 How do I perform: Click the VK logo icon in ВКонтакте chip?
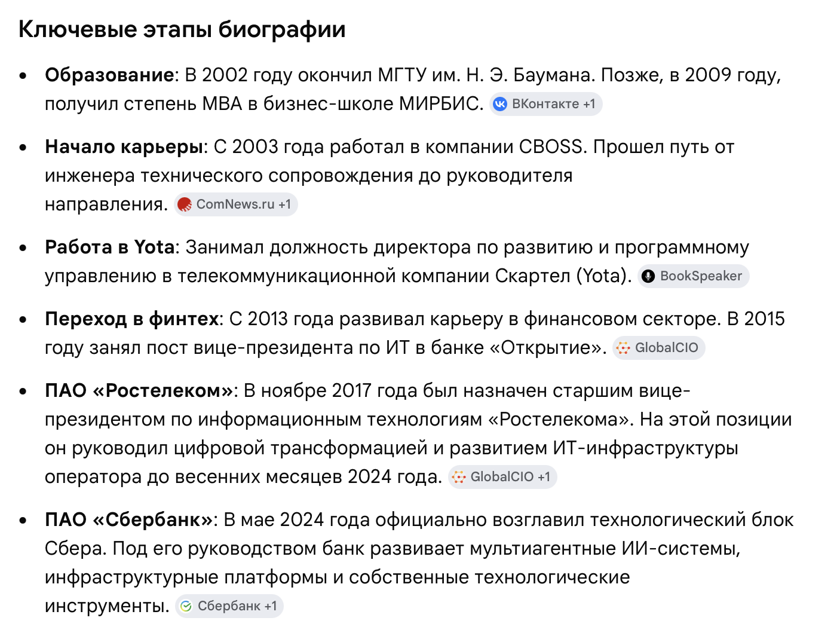pyautogui.click(x=500, y=104)
